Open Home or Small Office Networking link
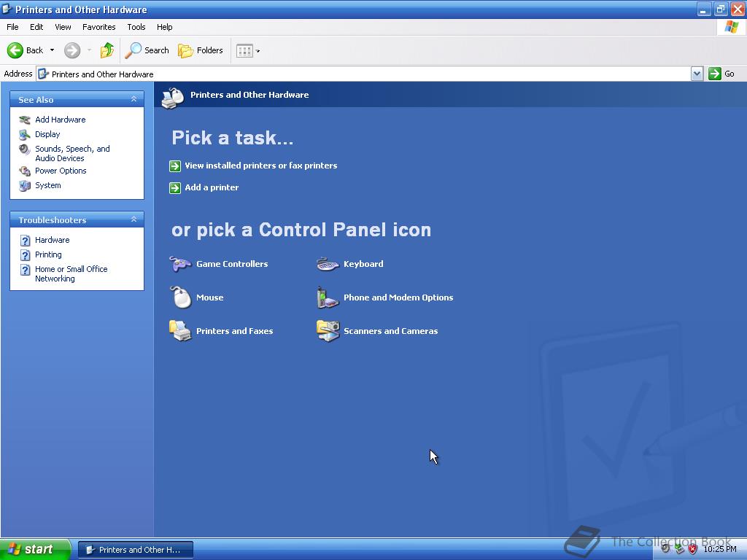 coord(71,274)
